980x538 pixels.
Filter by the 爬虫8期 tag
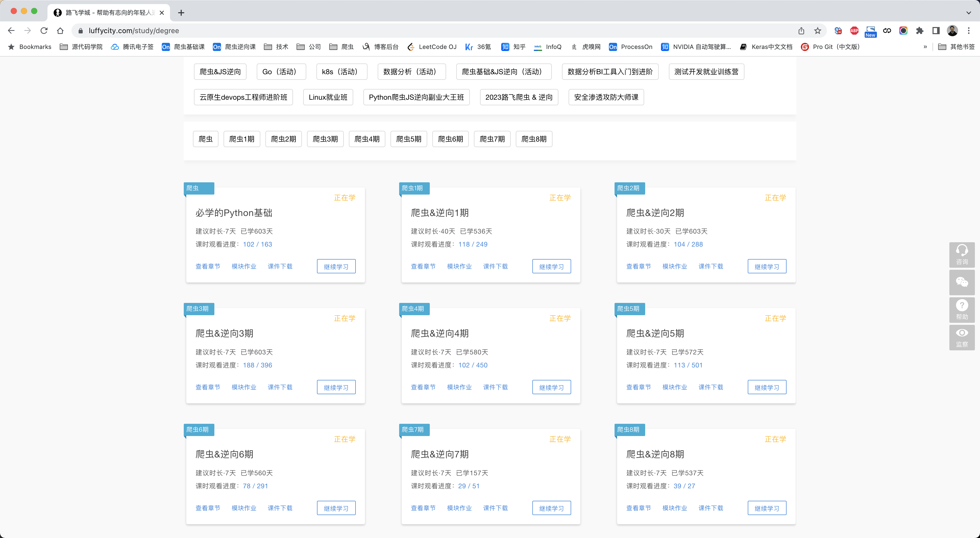point(534,139)
